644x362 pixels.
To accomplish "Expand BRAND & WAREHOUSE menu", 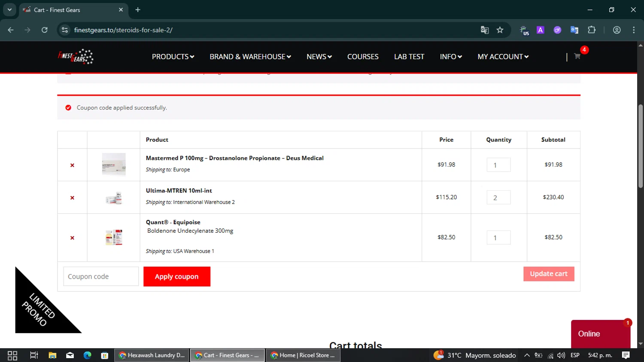I will point(250,57).
